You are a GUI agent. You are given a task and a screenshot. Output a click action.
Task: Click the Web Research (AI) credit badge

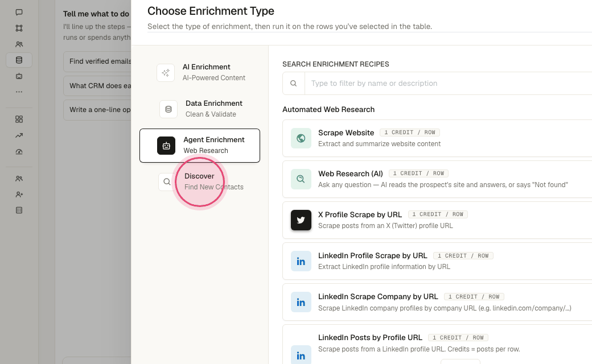click(418, 173)
